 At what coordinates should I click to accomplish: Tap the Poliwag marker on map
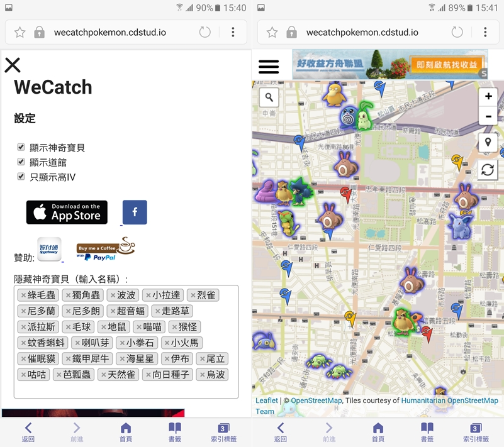pos(349,118)
